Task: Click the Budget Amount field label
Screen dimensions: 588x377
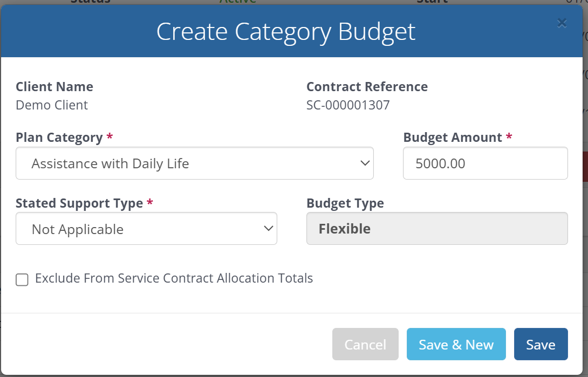Action: click(x=453, y=138)
